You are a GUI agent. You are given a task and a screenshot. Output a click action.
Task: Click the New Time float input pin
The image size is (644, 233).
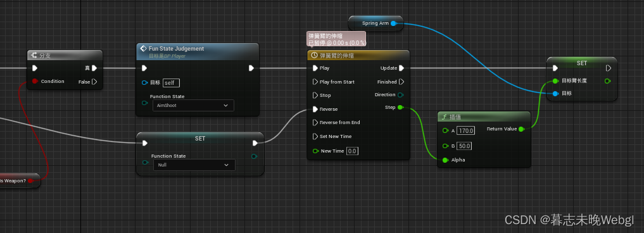pyautogui.click(x=315, y=151)
